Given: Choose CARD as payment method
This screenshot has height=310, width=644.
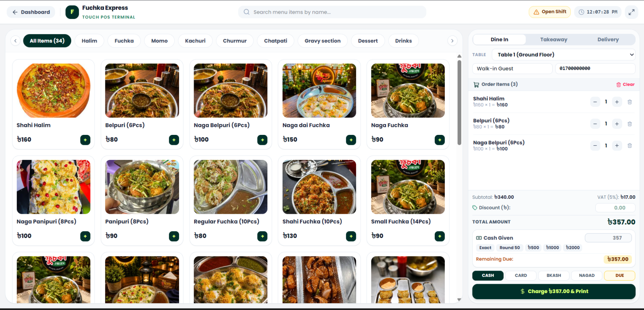Looking at the screenshot, I should coord(521,275).
